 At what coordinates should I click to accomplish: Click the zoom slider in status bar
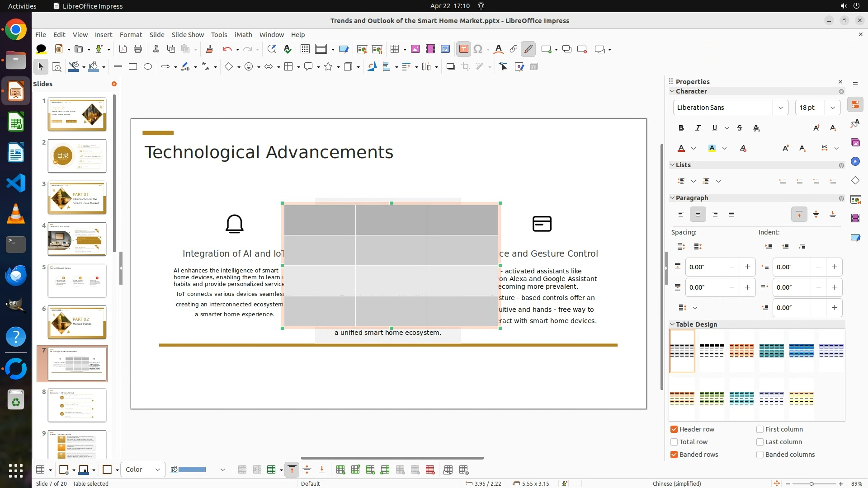pyautogui.click(x=811, y=484)
